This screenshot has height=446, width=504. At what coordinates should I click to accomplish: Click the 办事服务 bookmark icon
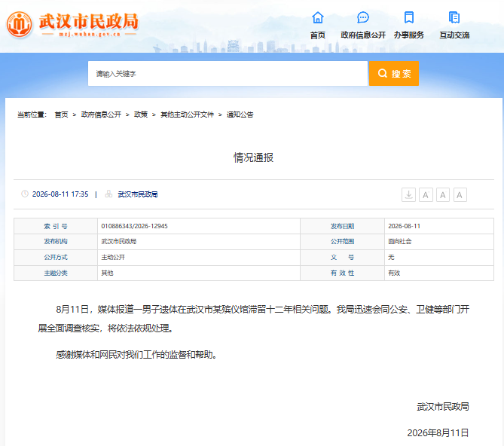pos(409,17)
